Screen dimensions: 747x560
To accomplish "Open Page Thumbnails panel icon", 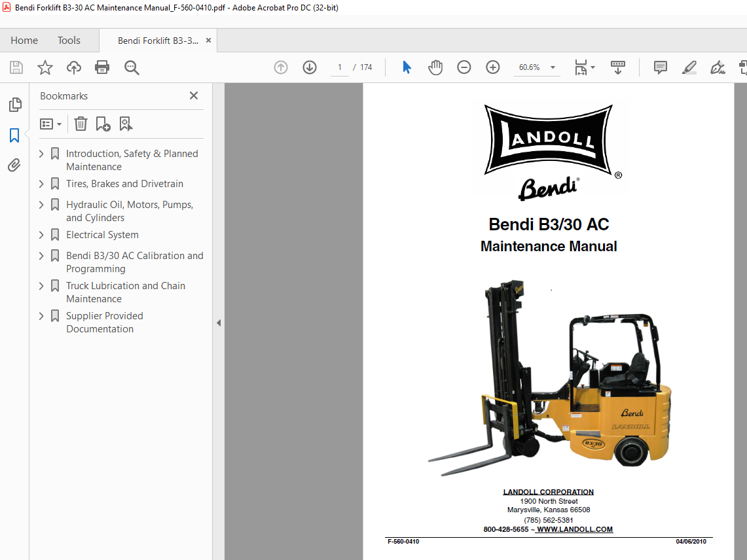I will (x=15, y=104).
